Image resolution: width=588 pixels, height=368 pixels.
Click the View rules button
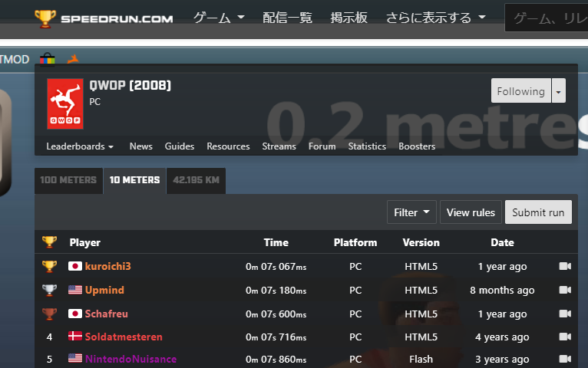click(471, 212)
